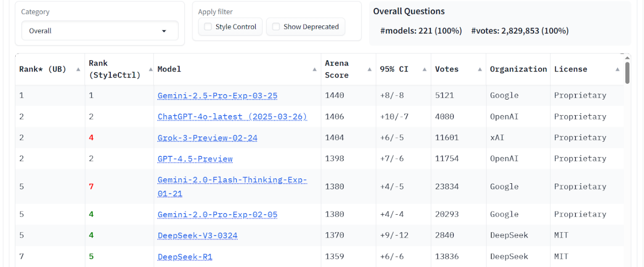Open the Category dropdown showing Overall
Viewport: 644px width, 267px height.
coord(100,31)
